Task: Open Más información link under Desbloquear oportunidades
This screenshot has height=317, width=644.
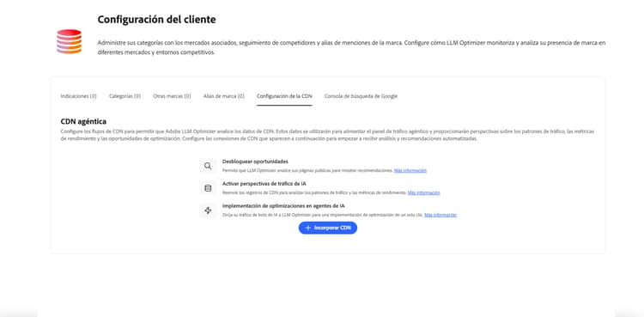Action: pos(410,170)
